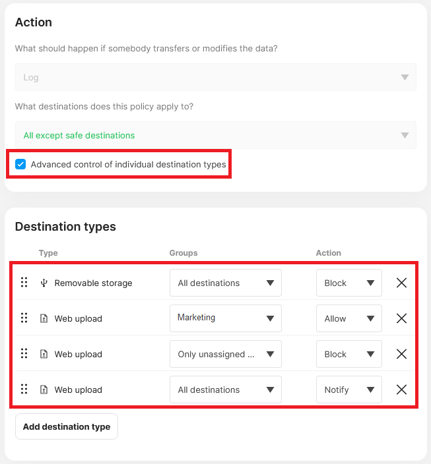Uncheck Advanced control of individual destination types
Screen dimensions: 431x464
point(20,164)
